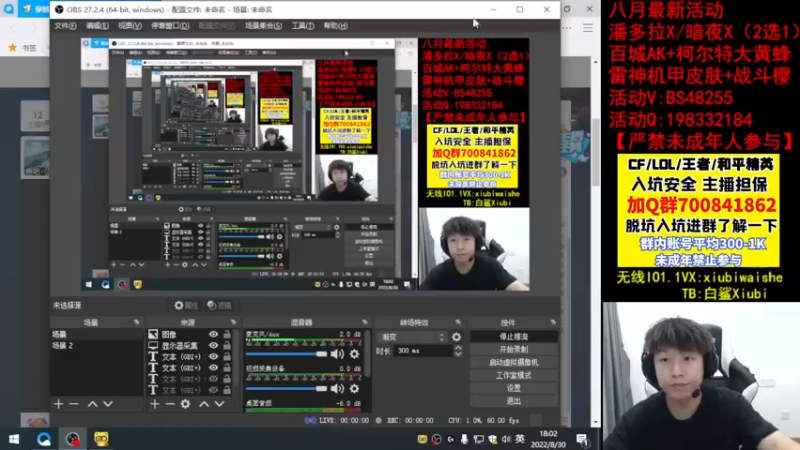Viewport: 800px width, 450px height.
Task: Unlock the 图像 source with its lock icon
Action: click(227, 334)
